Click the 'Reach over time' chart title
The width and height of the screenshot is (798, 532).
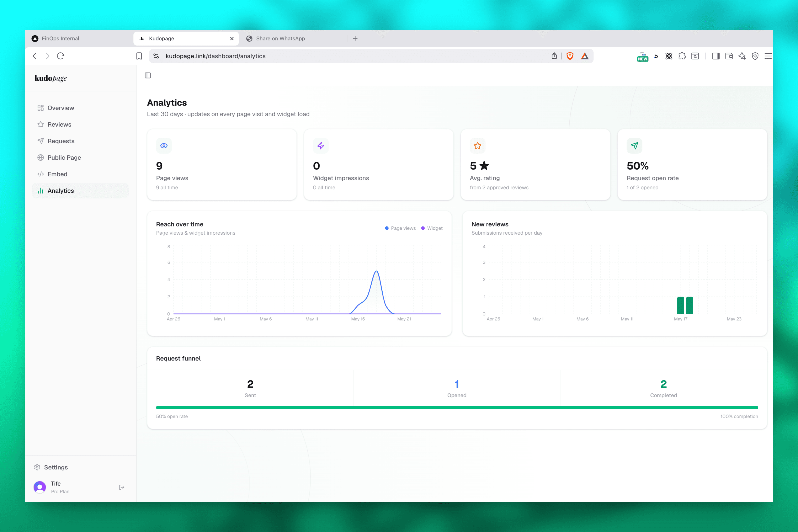(x=180, y=224)
